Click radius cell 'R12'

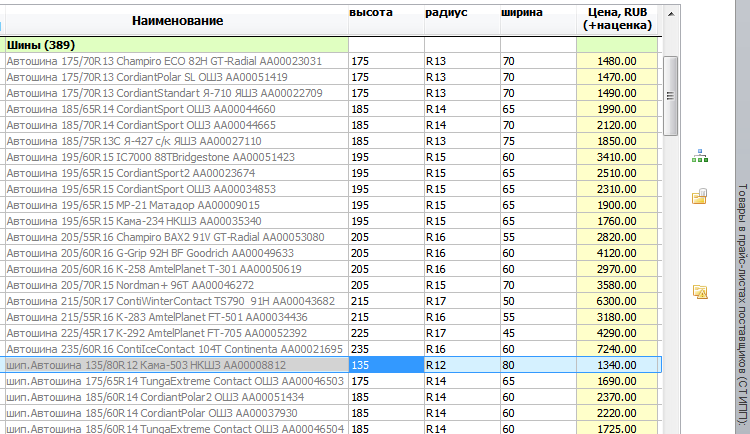point(462,365)
